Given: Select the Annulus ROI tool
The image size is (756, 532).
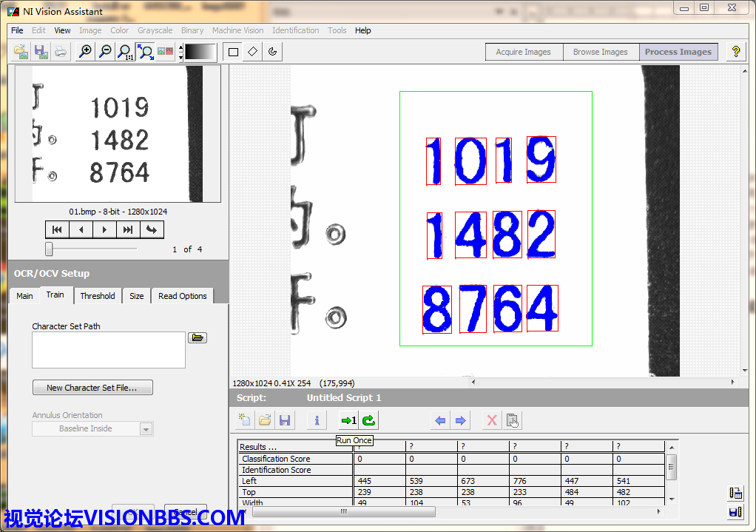Looking at the screenshot, I should pos(273,52).
